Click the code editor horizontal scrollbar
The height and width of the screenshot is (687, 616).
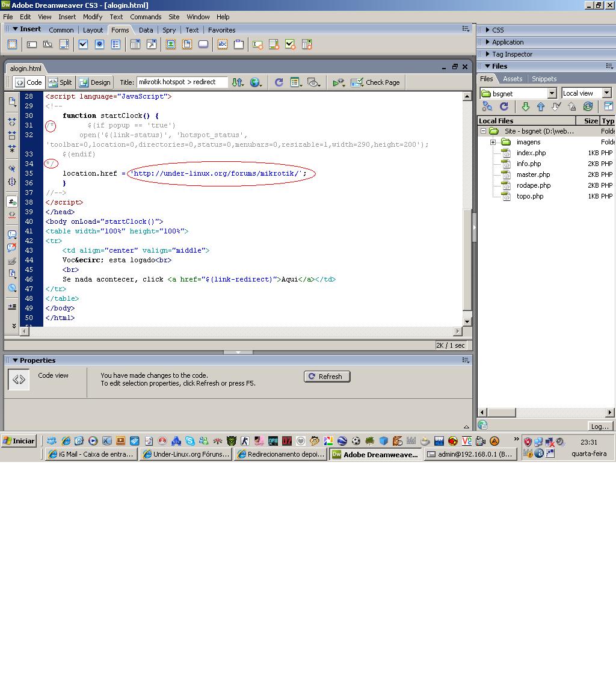click(x=241, y=331)
